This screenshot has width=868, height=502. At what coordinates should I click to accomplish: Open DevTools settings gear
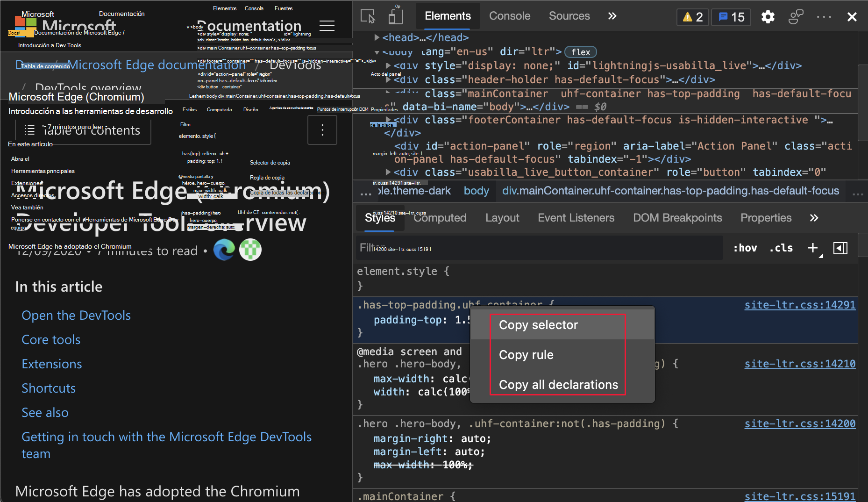click(x=768, y=16)
